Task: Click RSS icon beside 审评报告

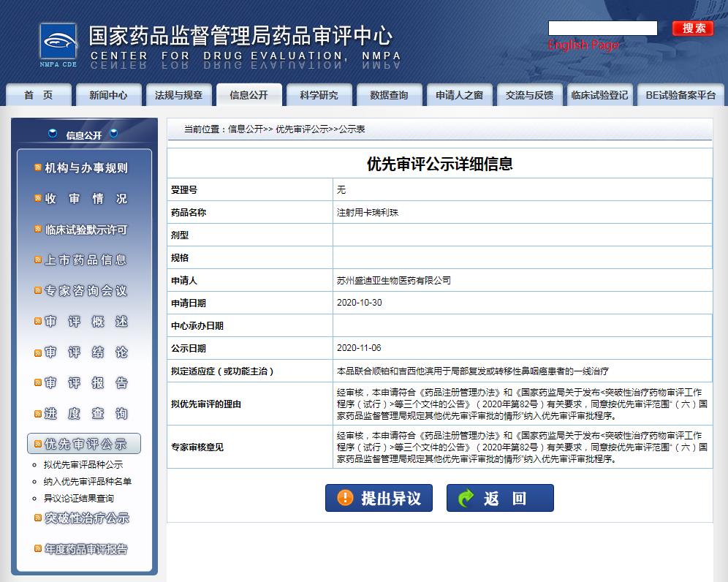Action: [38, 382]
